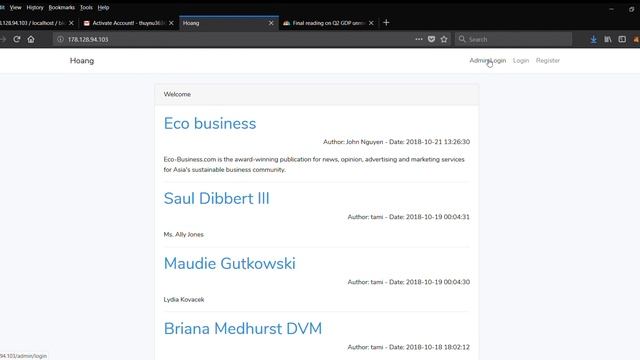640x360 pixels.
Task: Save page to Pocket
Action: tap(431, 39)
